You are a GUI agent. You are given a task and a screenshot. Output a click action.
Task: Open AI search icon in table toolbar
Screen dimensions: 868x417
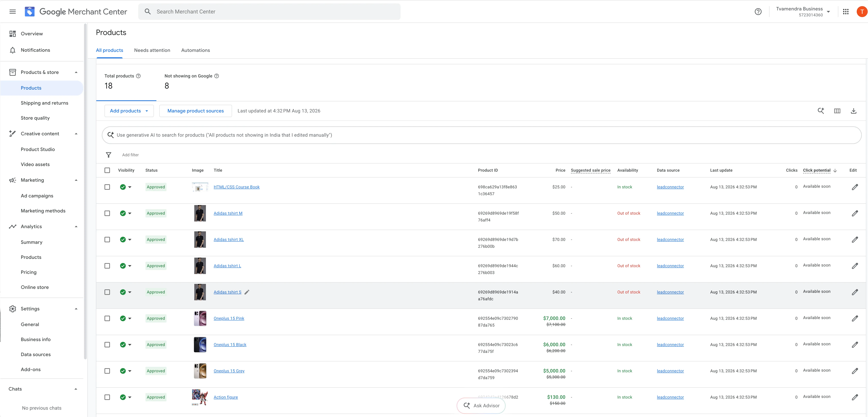pyautogui.click(x=821, y=111)
